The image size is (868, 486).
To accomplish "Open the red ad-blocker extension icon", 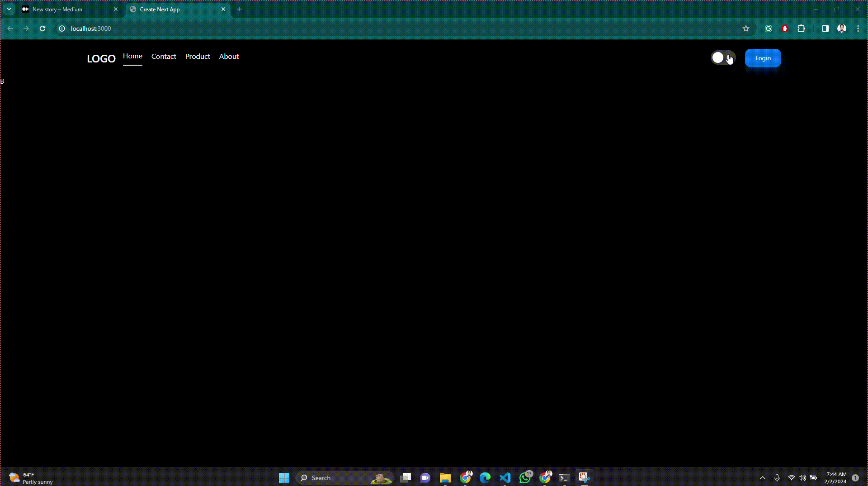I will pos(785,29).
